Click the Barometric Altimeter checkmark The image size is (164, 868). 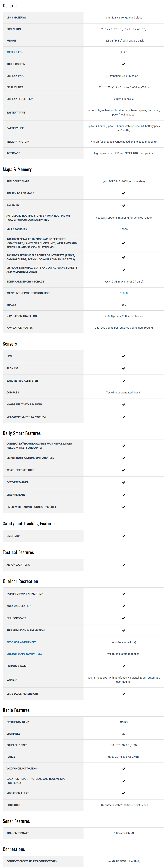click(x=124, y=380)
